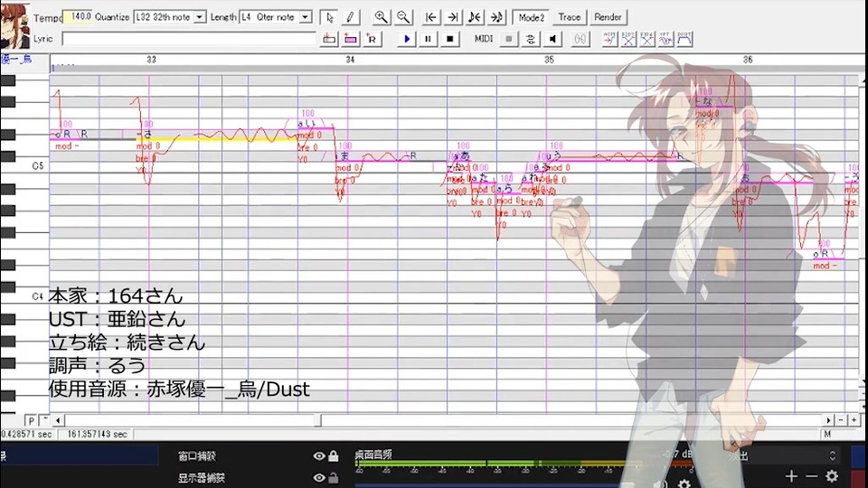Toggle visibility of 显示器捕获 source in OBS
868x488 pixels.
point(319,477)
